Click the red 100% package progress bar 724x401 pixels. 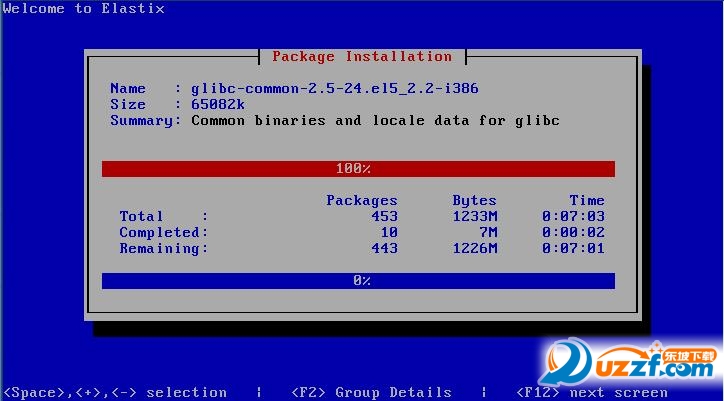358,169
